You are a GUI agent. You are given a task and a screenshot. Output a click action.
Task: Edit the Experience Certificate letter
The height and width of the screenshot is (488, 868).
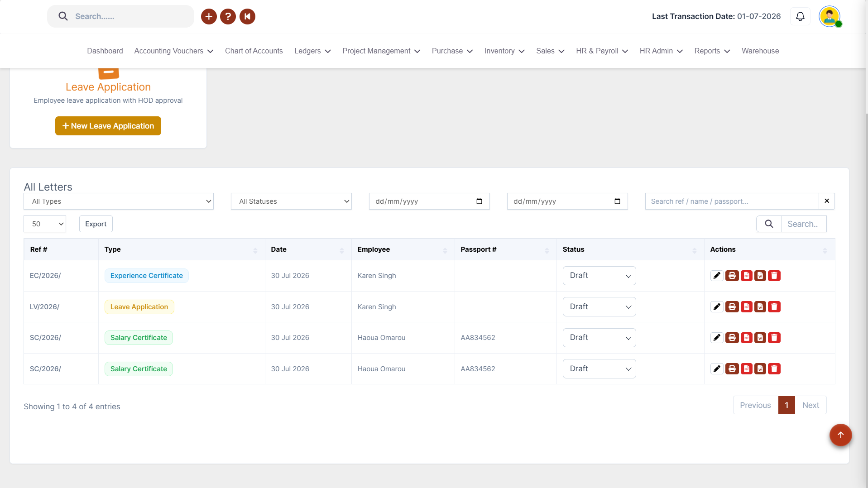pyautogui.click(x=717, y=276)
